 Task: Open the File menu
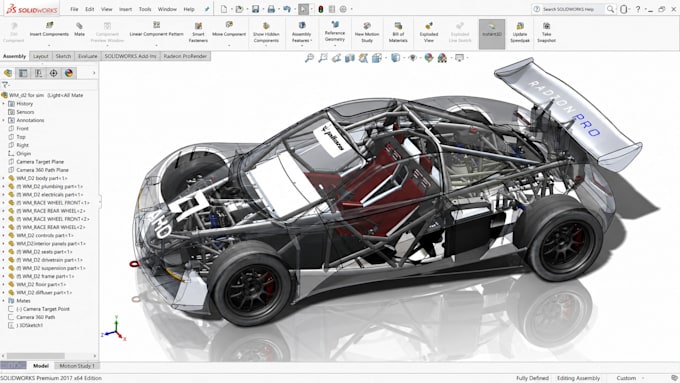74,9
